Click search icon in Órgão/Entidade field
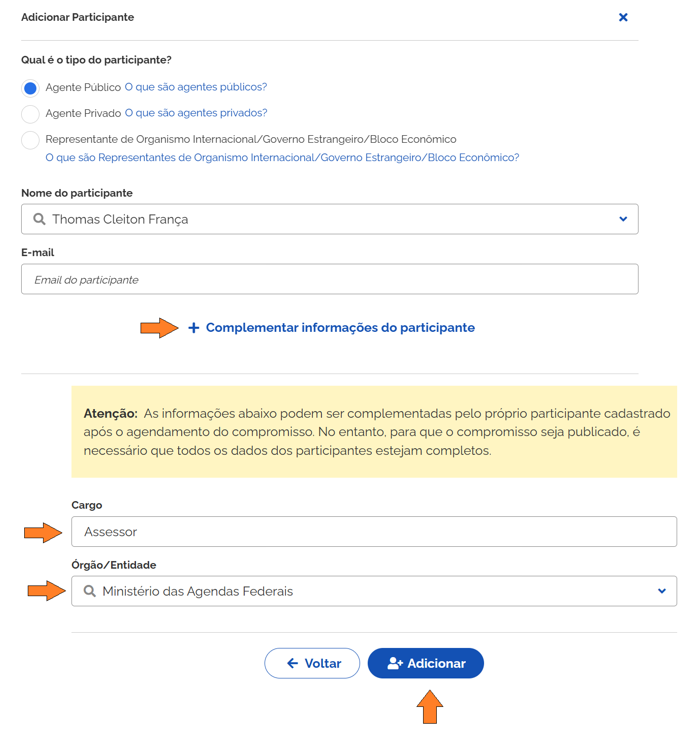Viewport: 687px width, 730px height. (90, 591)
